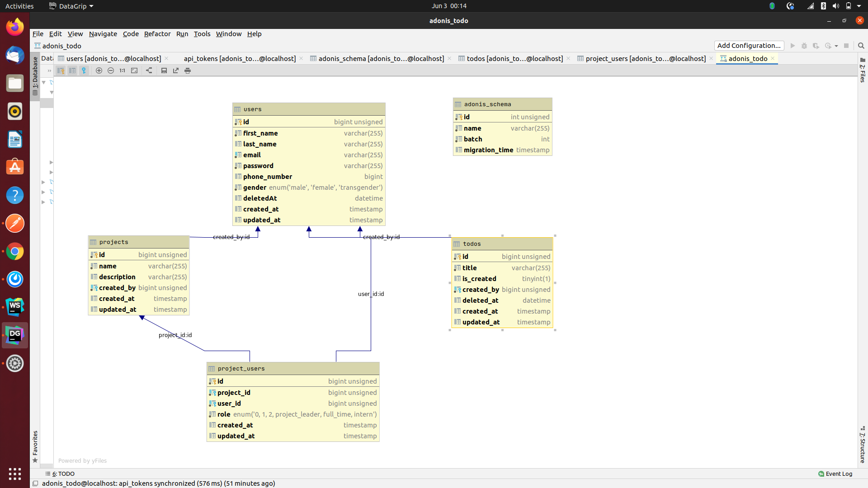The height and width of the screenshot is (488, 868).
Task: Open the Refactor menu
Action: 157,34
